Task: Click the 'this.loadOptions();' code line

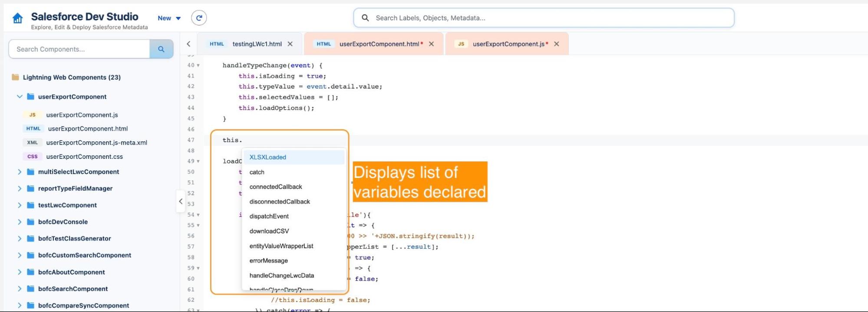Action: (x=276, y=108)
